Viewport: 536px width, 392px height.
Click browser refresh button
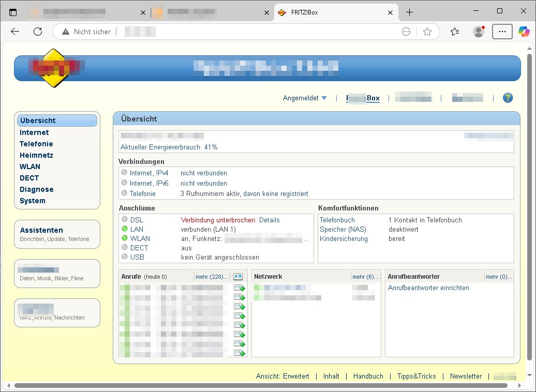click(38, 32)
